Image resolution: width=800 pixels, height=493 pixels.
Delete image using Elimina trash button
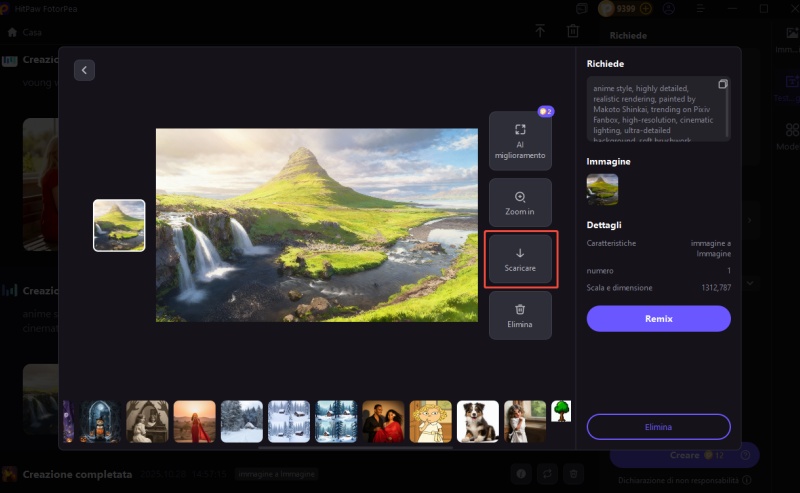point(520,315)
